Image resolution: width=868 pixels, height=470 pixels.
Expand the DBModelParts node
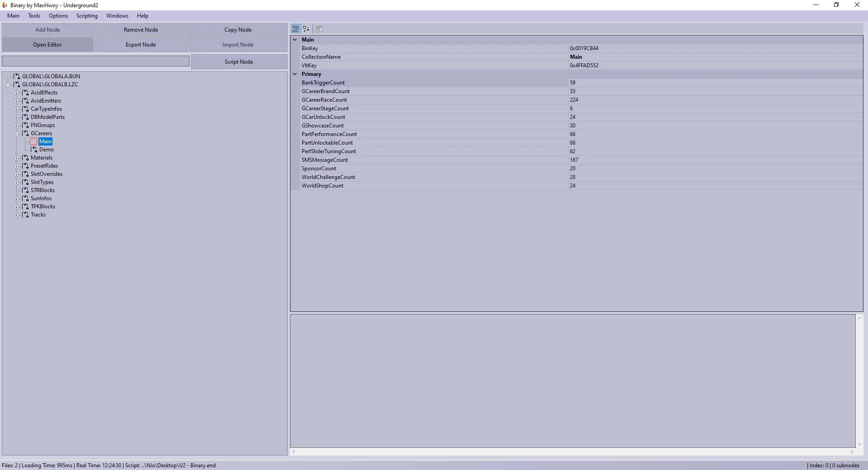click(16, 117)
